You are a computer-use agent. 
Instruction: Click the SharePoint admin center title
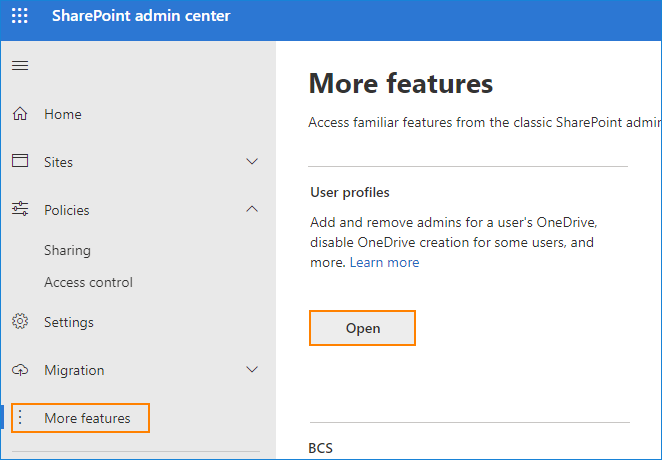pyautogui.click(x=141, y=16)
